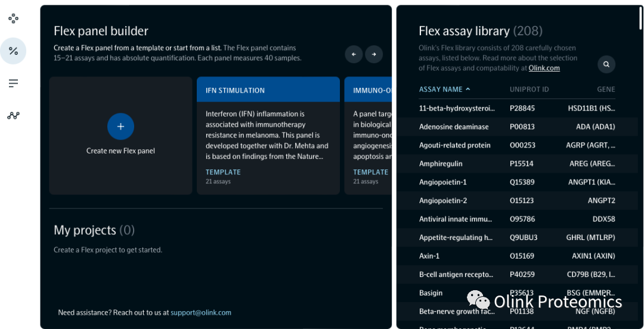
Task: Select the Amphiregulin assay row
Action: [x=517, y=164]
